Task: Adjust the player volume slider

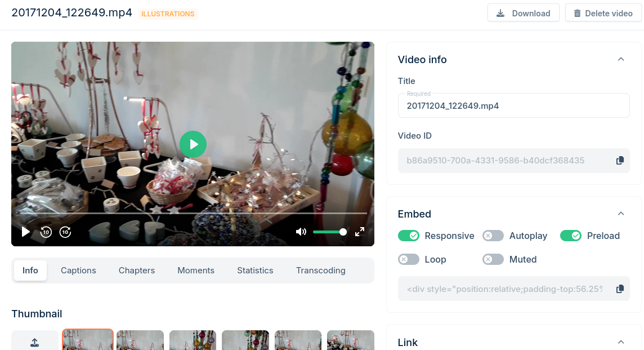Action: tap(330, 232)
